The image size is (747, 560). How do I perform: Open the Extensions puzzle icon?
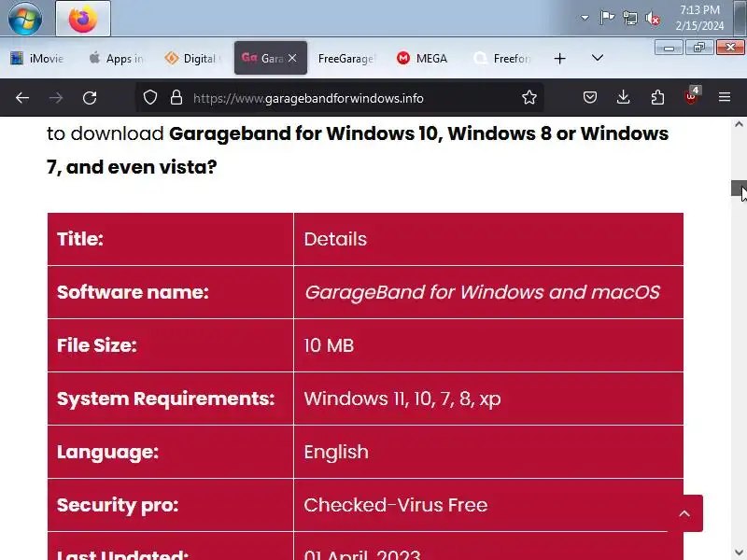click(x=657, y=98)
